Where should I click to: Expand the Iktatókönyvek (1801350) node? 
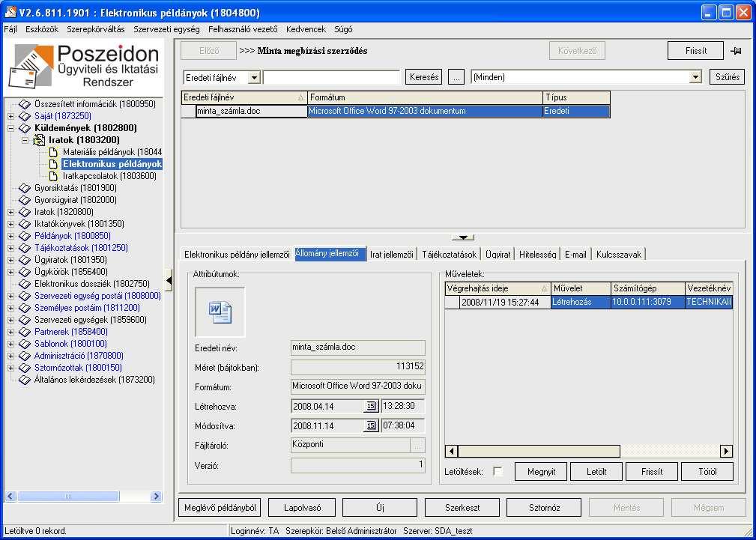tap(10, 224)
